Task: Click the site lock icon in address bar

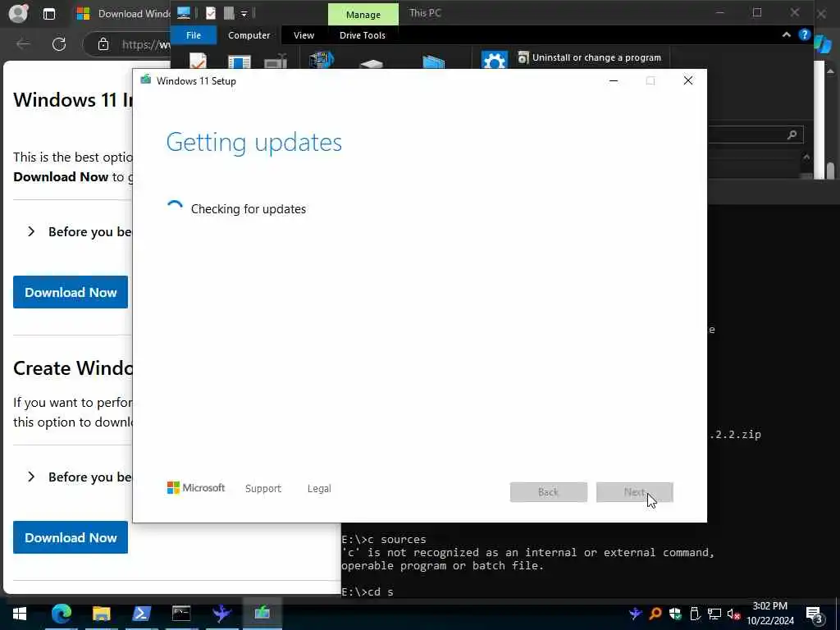Action: click(x=103, y=44)
